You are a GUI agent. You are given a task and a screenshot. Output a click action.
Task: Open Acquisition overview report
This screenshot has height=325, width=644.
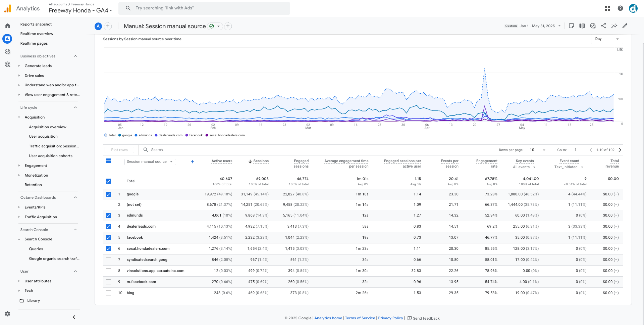[48, 127]
